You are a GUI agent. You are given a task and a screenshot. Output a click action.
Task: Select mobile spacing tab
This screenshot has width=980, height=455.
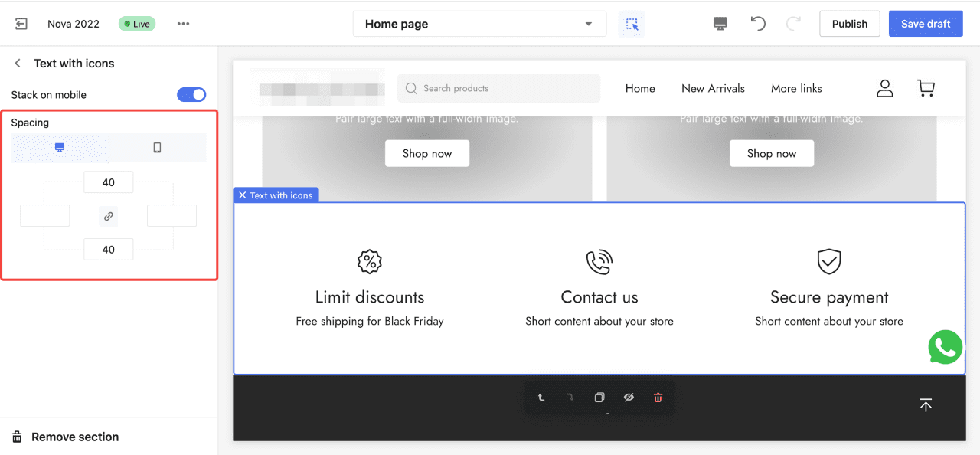click(157, 148)
